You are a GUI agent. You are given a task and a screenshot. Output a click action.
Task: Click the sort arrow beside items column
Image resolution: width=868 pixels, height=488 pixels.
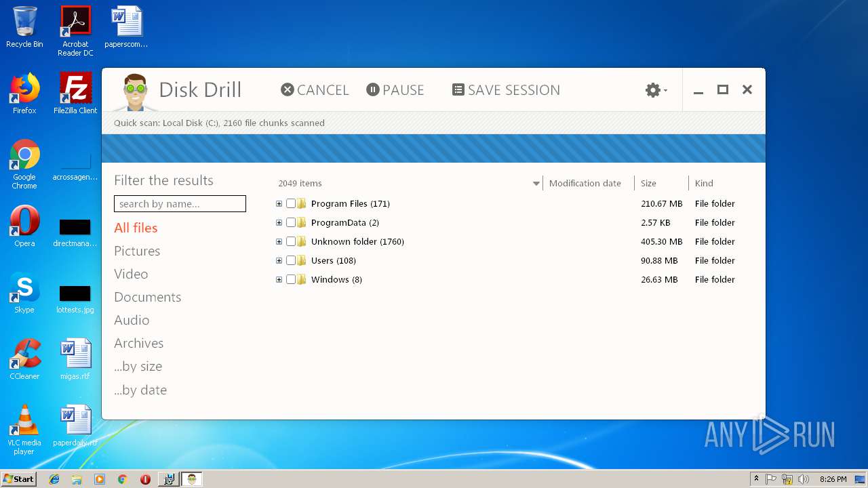coord(536,184)
